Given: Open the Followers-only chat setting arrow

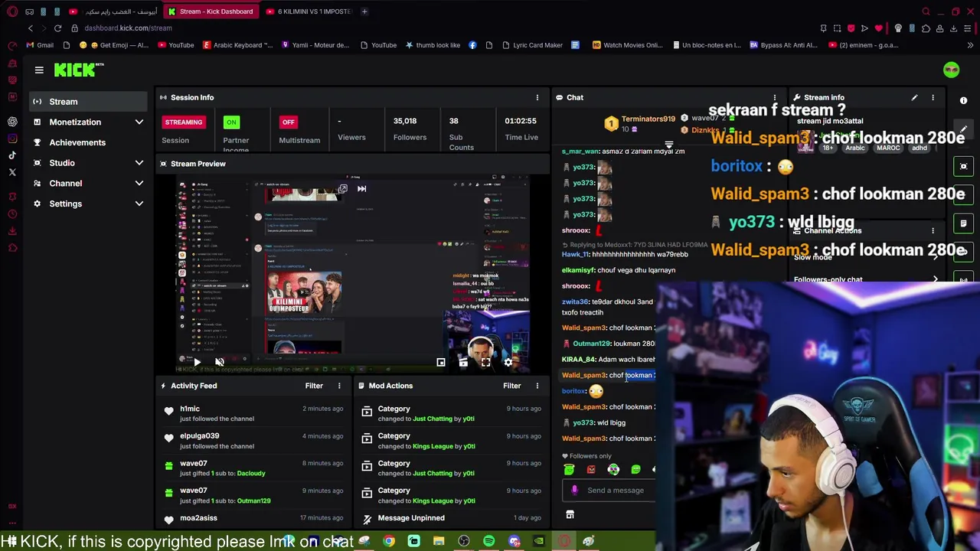Looking at the screenshot, I should pyautogui.click(x=936, y=279).
